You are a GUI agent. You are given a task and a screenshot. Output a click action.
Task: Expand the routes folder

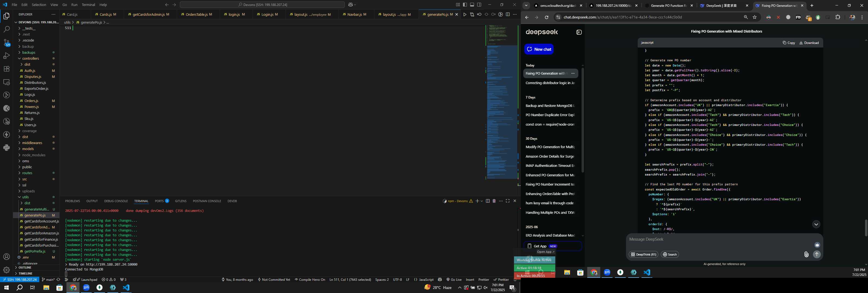pyautogui.click(x=36, y=173)
